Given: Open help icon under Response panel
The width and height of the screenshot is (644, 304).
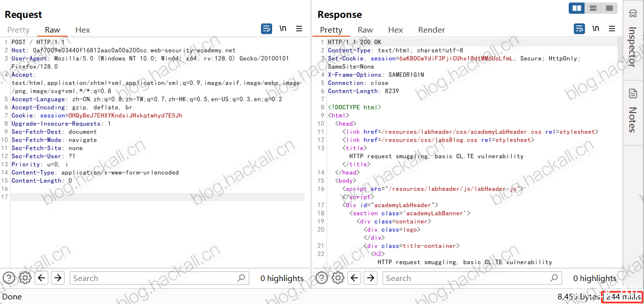Looking at the screenshot, I should [321, 278].
